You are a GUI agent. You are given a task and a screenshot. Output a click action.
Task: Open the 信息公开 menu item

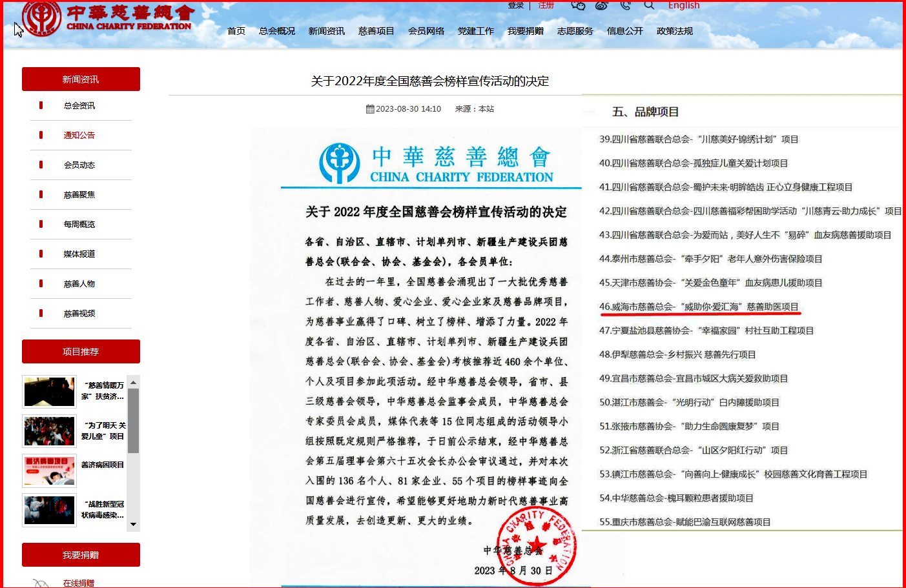[625, 31]
